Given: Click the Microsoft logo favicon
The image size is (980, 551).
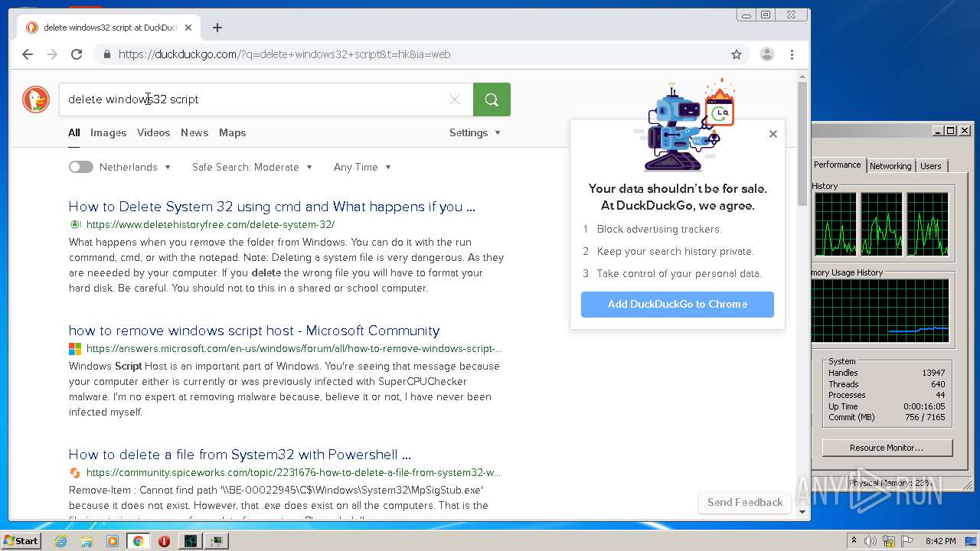Looking at the screenshot, I should [x=75, y=348].
